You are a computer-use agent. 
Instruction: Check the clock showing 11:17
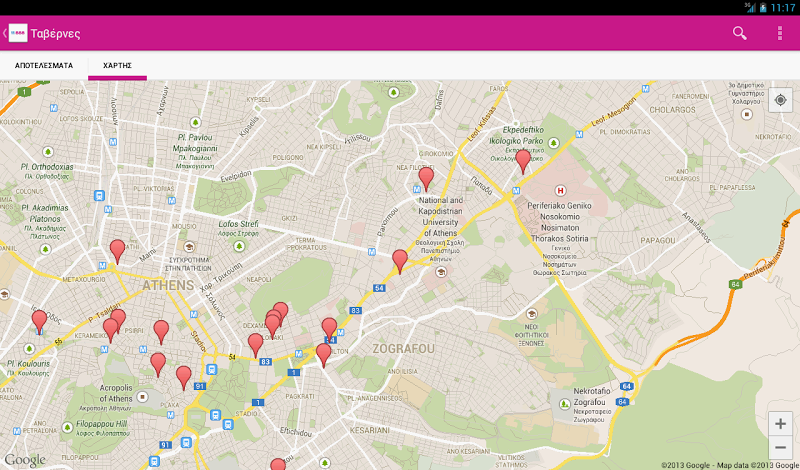pos(783,8)
